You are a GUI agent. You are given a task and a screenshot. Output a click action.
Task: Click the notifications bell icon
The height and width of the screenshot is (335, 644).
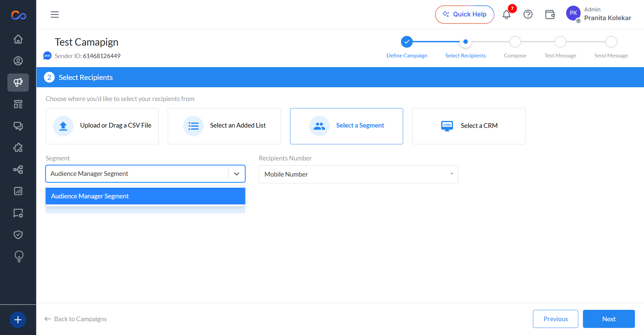(x=506, y=14)
